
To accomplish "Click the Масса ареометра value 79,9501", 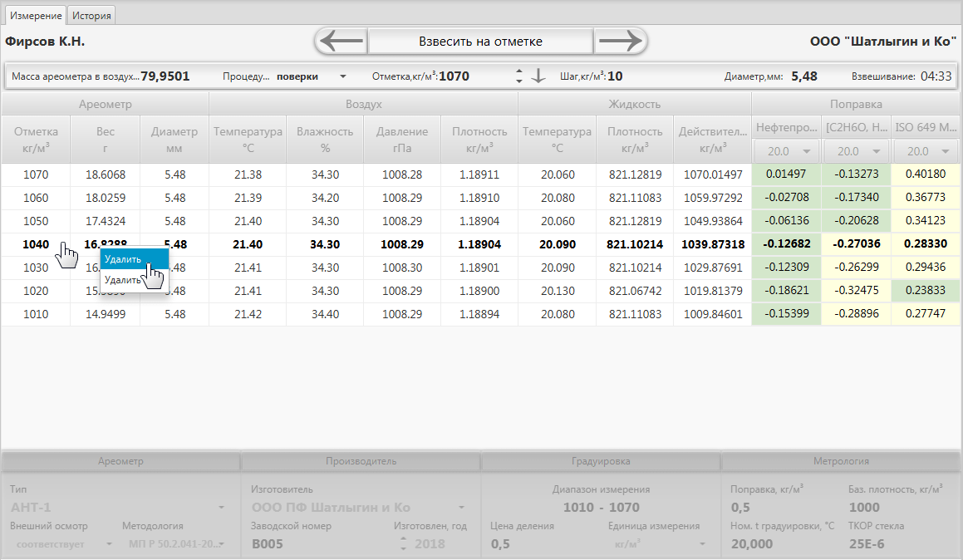I will click(x=165, y=76).
